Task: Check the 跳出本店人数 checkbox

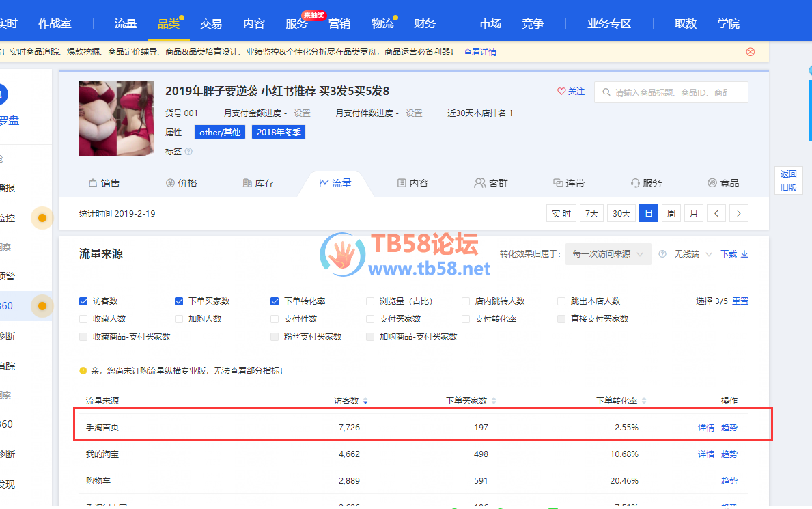Action: [x=561, y=301]
